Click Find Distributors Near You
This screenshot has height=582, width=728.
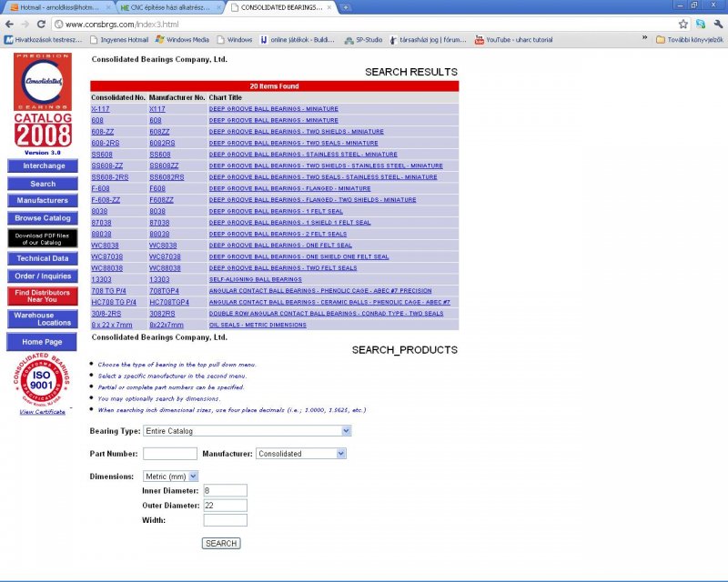(x=43, y=296)
